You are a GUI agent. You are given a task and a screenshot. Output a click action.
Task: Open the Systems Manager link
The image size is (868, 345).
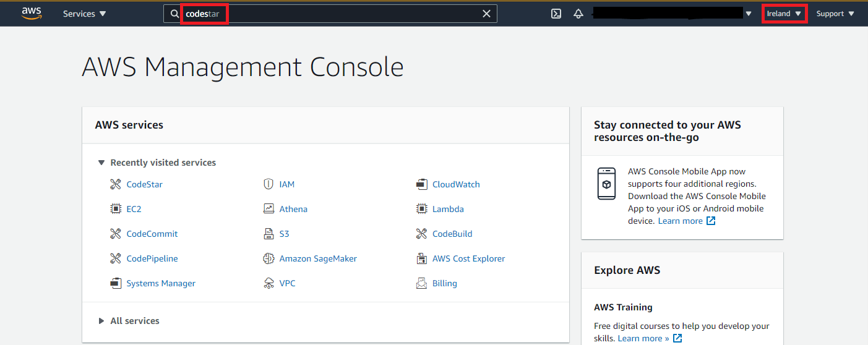click(161, 283)
